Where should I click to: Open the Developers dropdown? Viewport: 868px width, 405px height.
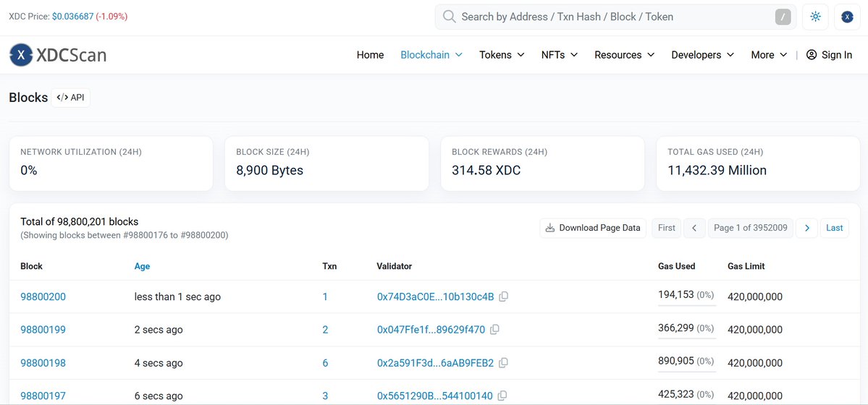[x=702, y=55]
